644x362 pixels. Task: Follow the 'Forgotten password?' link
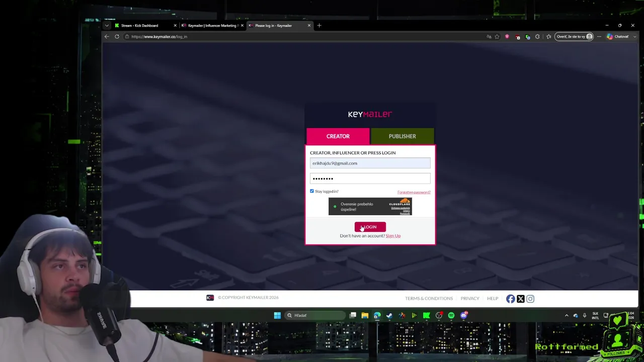pyautogui.click(x=414, y=192)
